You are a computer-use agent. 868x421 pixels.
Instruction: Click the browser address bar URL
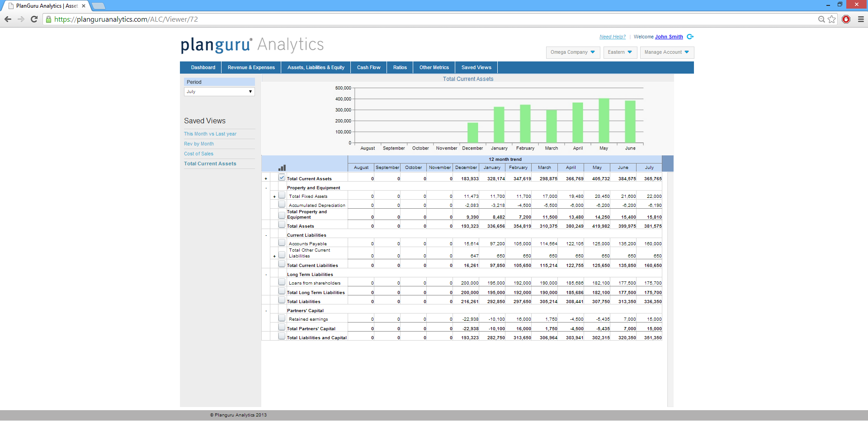pyautogui.click(x=126, y=19)
